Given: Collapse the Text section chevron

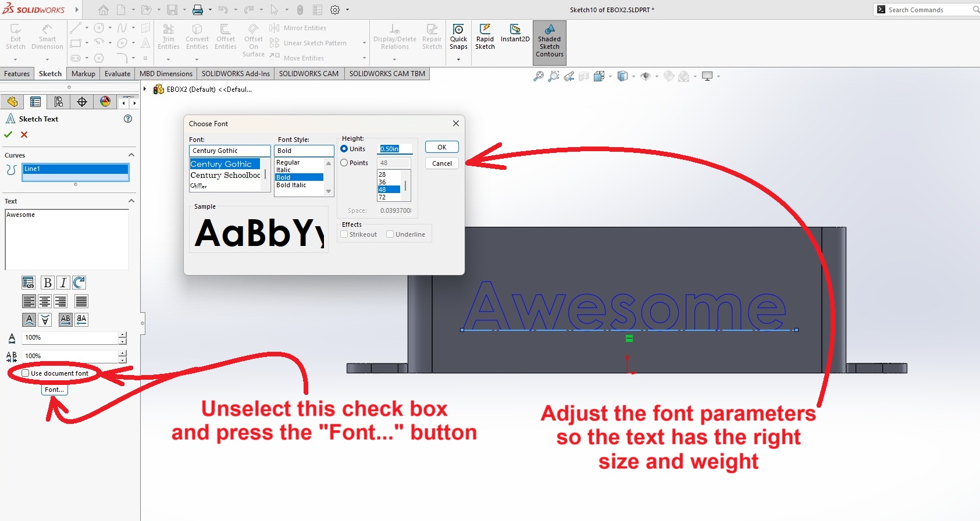Looking at the screenshot, I should (131, 201).
